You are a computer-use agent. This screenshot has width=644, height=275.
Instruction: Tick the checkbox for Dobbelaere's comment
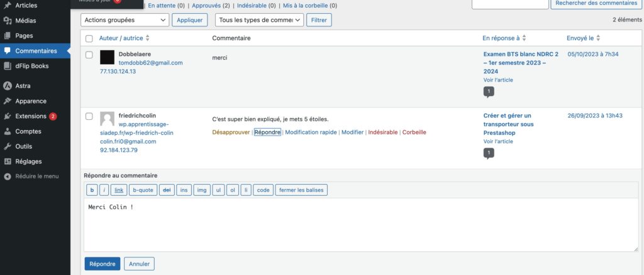89,55
